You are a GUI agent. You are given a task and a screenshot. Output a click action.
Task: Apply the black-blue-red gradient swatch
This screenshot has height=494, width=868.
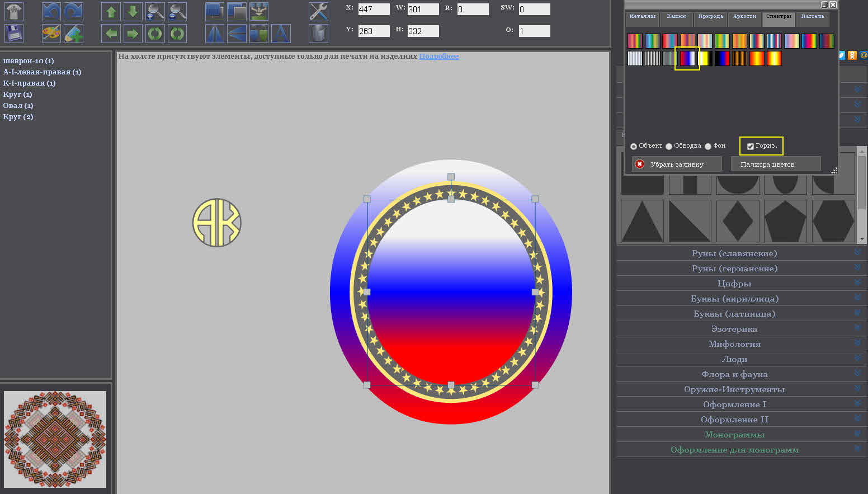722,58
